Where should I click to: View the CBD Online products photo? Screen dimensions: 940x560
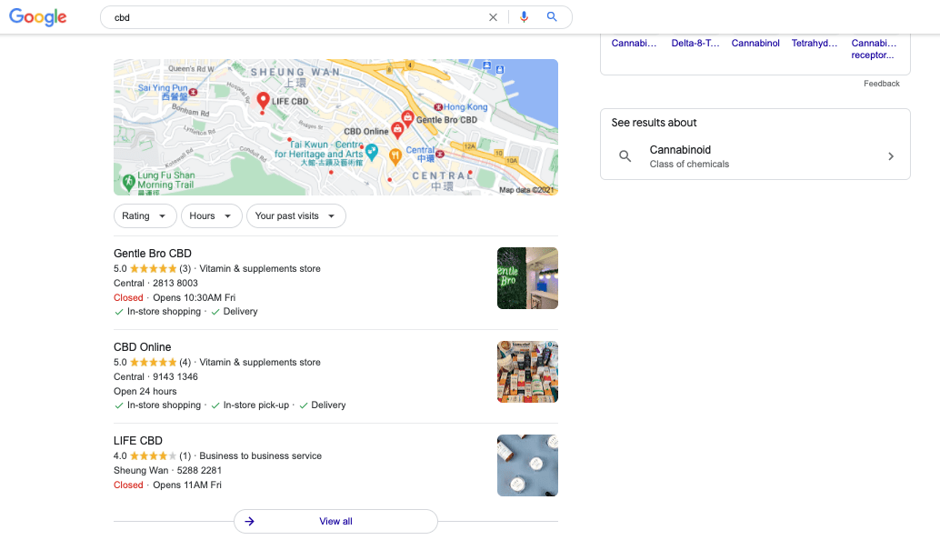(527, 372)
